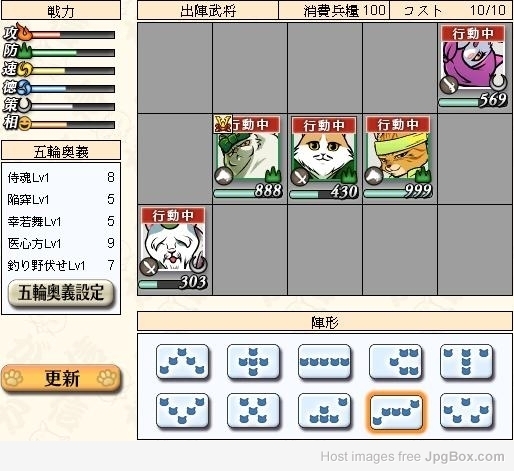Image resolution: width=514 pixels, height=471 pixels.
Task: Select the cross-shaped formation icon
Action: coord(253,361)
